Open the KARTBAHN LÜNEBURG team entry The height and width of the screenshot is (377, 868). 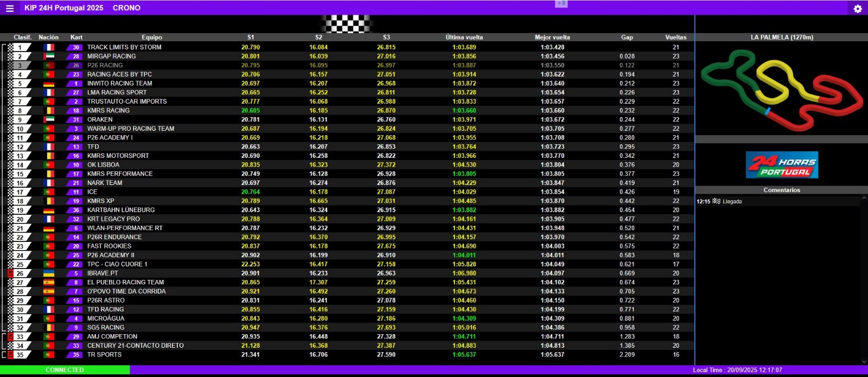(121, 210)
